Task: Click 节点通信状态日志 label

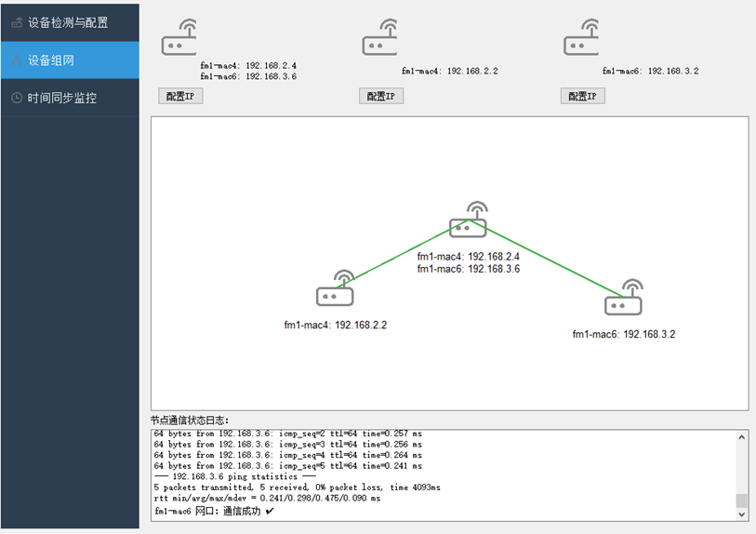Action: coord(190,421)
